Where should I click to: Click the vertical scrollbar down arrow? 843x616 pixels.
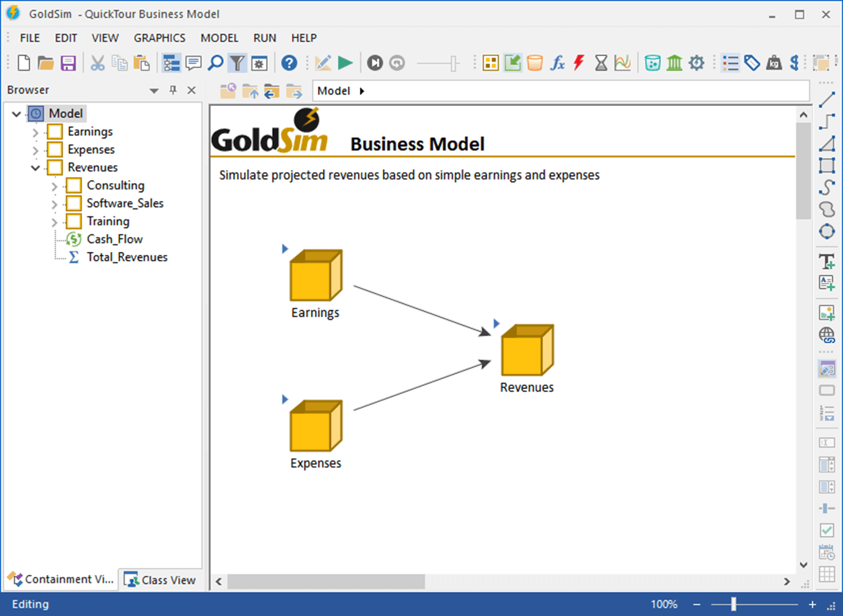click(804, 565)
